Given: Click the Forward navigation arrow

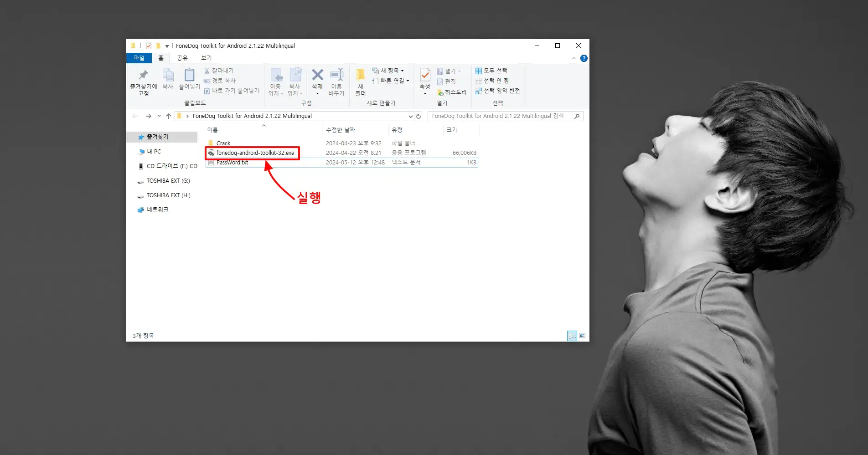Looking at the screenshot, I should pos(148,116).
